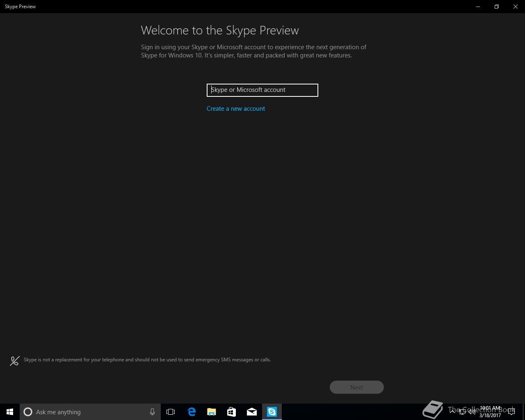Click the no-emergency-calls phone icon

click(x=15, y=361)
